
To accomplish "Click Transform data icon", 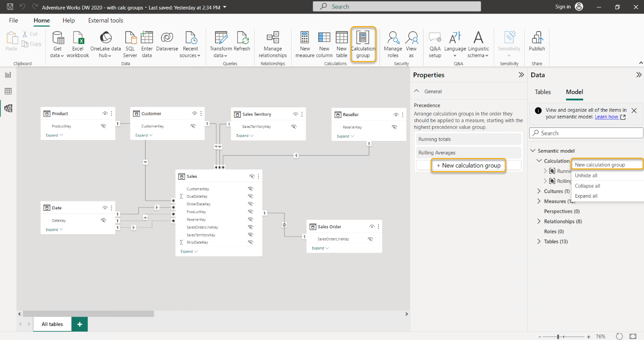I will coord(221,37).
